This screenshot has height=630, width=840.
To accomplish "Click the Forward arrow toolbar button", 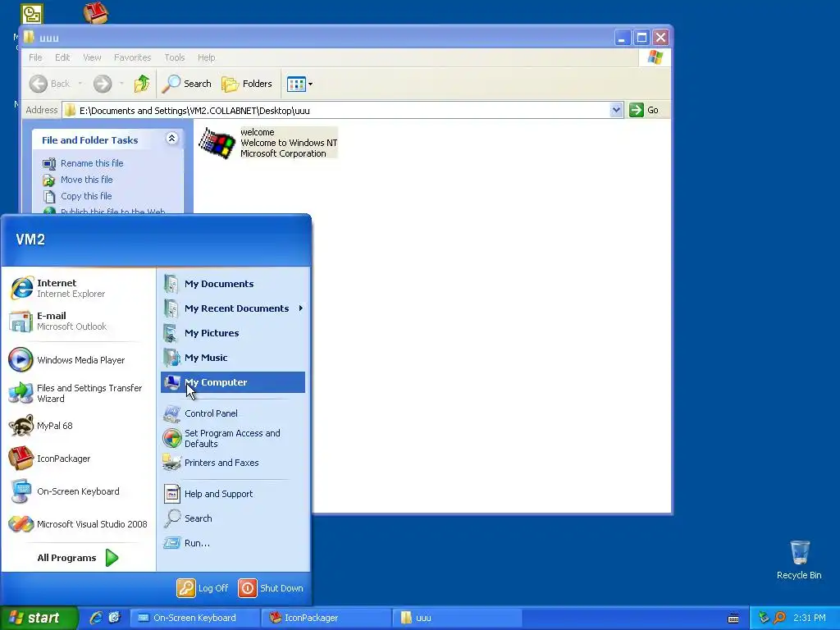I will (103, 84).
